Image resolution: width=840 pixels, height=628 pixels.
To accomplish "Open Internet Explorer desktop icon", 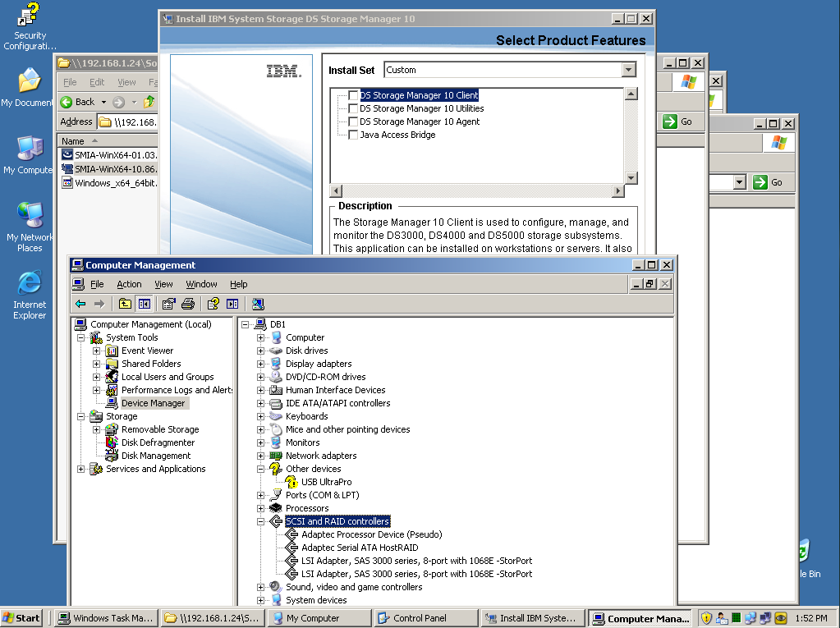I will tap(30, 284).
